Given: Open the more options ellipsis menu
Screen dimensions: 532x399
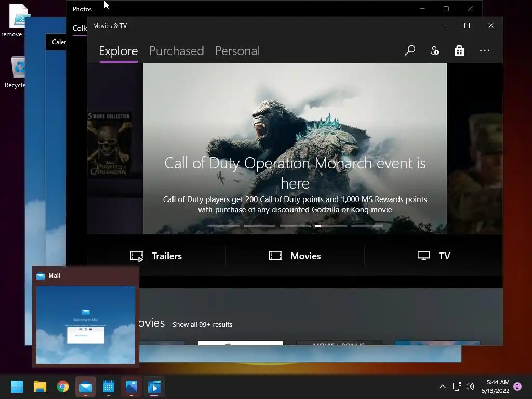Looking at the screenshot, I should pos(485,50).
